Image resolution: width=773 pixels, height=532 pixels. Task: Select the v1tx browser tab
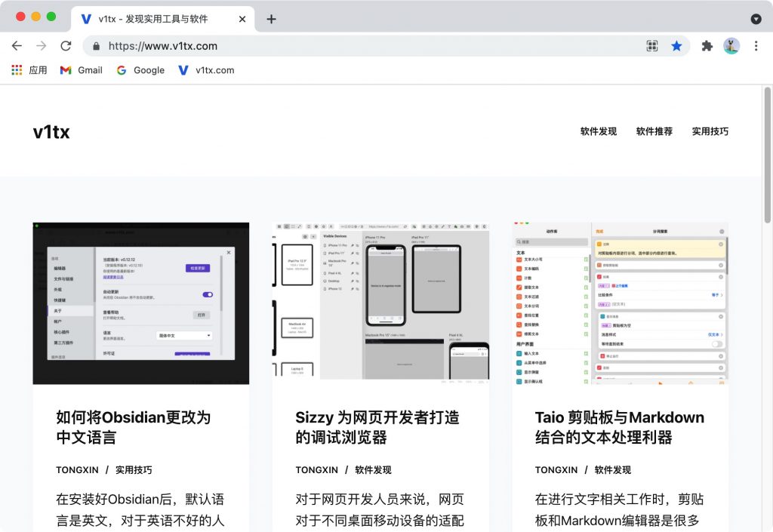point(163,19)
